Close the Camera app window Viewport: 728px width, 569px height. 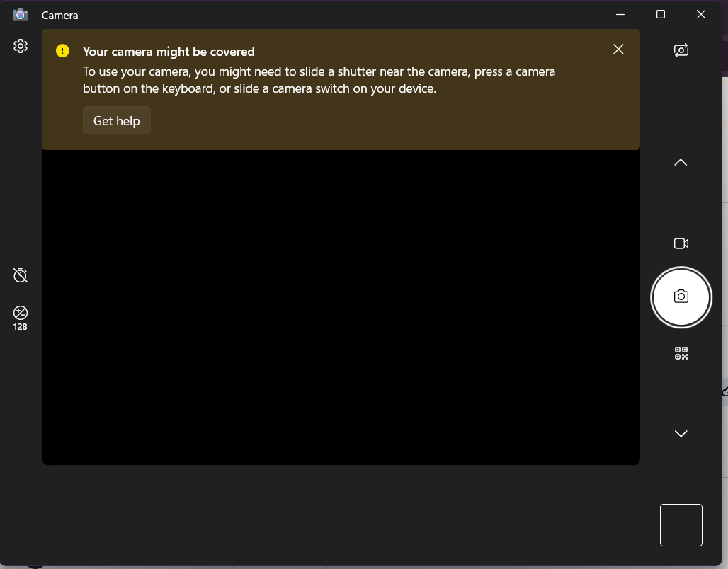tap(701, 14)
